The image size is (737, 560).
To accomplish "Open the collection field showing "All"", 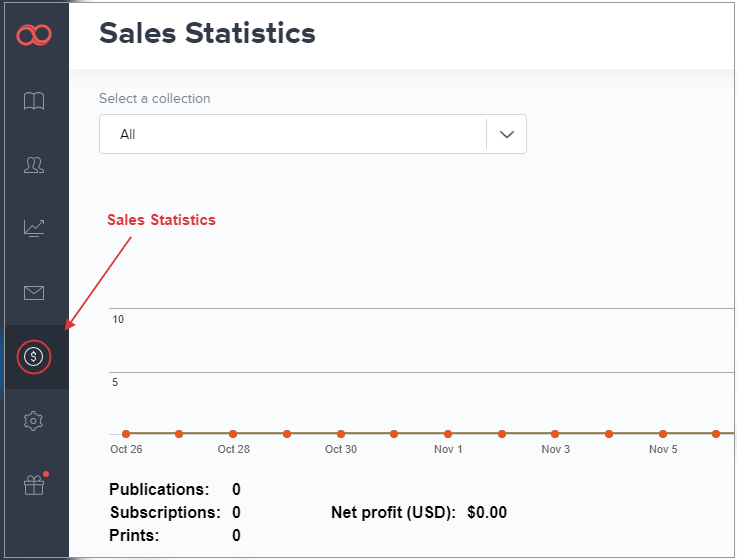I will point(290,134).
